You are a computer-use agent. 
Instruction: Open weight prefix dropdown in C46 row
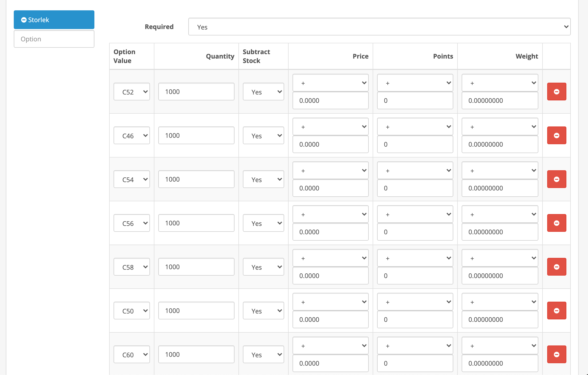500,126
